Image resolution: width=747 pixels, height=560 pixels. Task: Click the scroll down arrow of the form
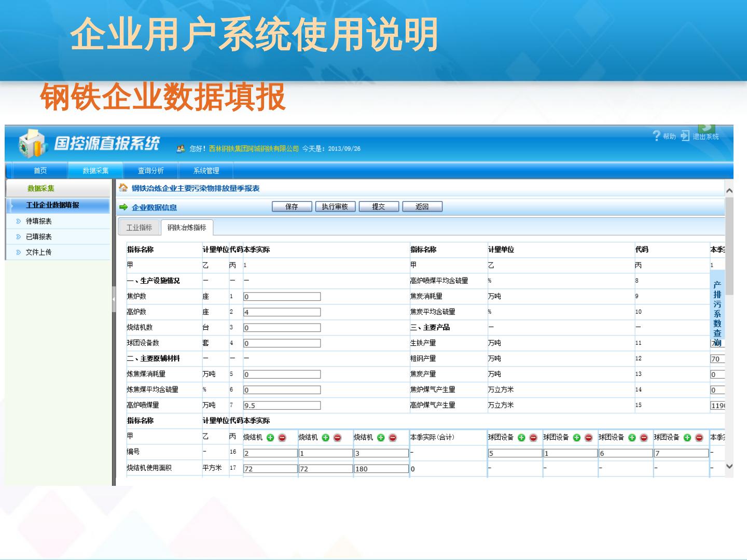(729, 466)
